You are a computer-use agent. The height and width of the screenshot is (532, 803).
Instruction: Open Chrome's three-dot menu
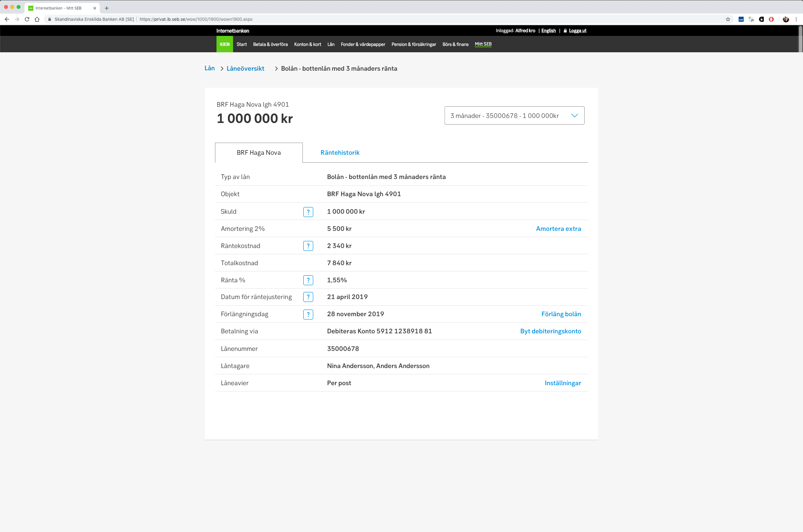(796, 19)
